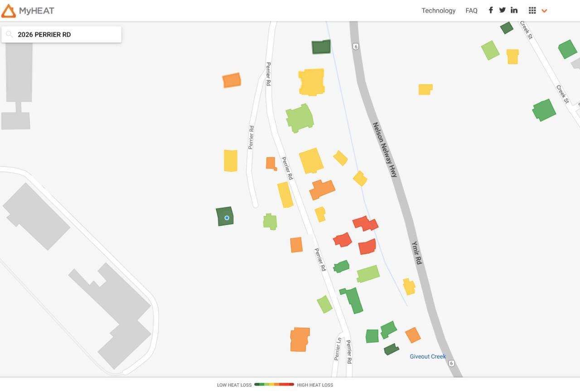
Task: Click the heat loss color scale bar
Action: pyautogui.click(x=274, y=385)
